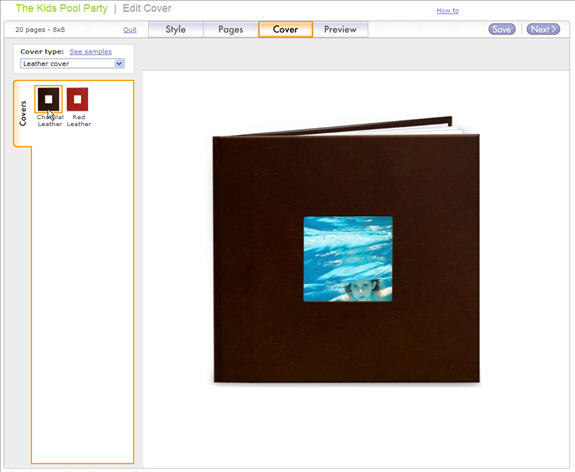Click the Save button

pos(502,29)
